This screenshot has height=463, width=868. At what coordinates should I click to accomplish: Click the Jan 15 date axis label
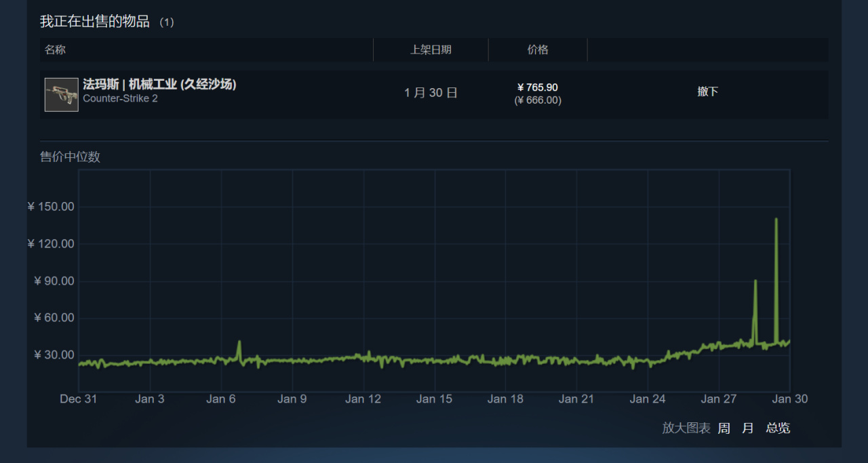pyautogui.click(x=435, y=399)
